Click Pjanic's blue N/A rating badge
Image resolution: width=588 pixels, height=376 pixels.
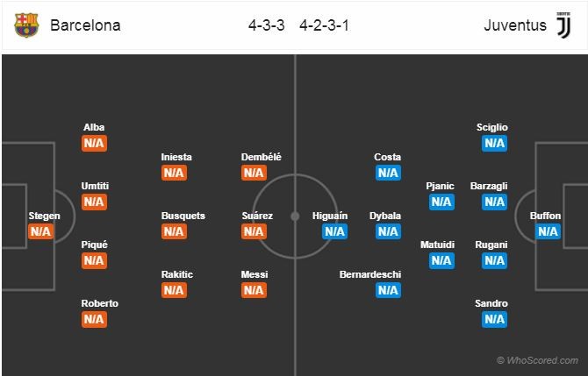pos(441,202)
